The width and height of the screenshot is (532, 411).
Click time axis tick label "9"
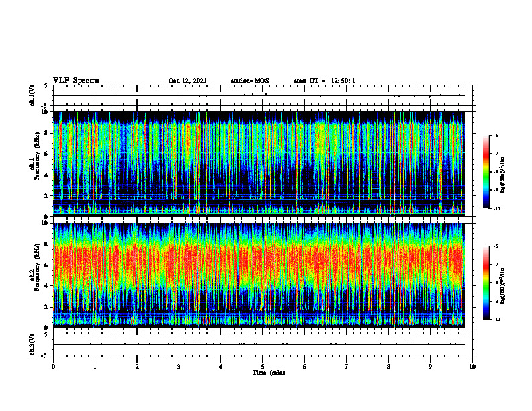430,367
